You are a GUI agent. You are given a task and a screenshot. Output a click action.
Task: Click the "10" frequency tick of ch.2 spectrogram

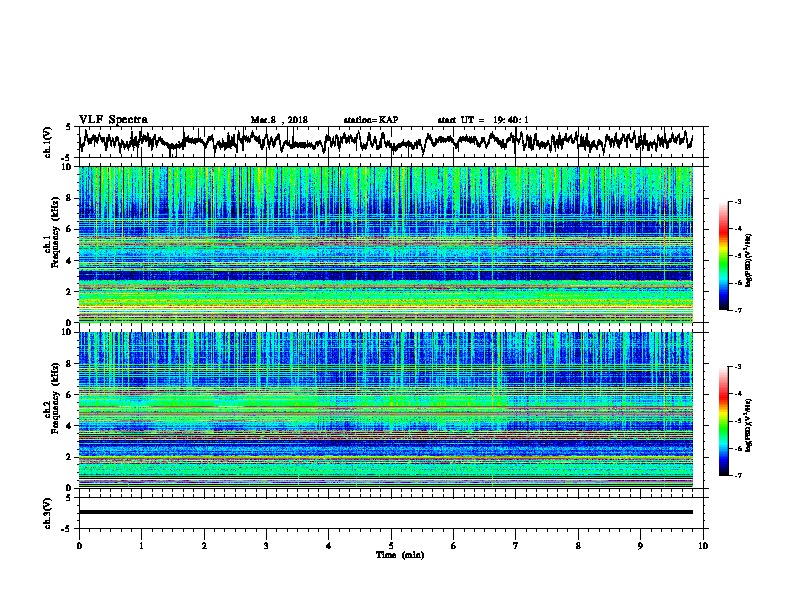(x=68, y=332)
